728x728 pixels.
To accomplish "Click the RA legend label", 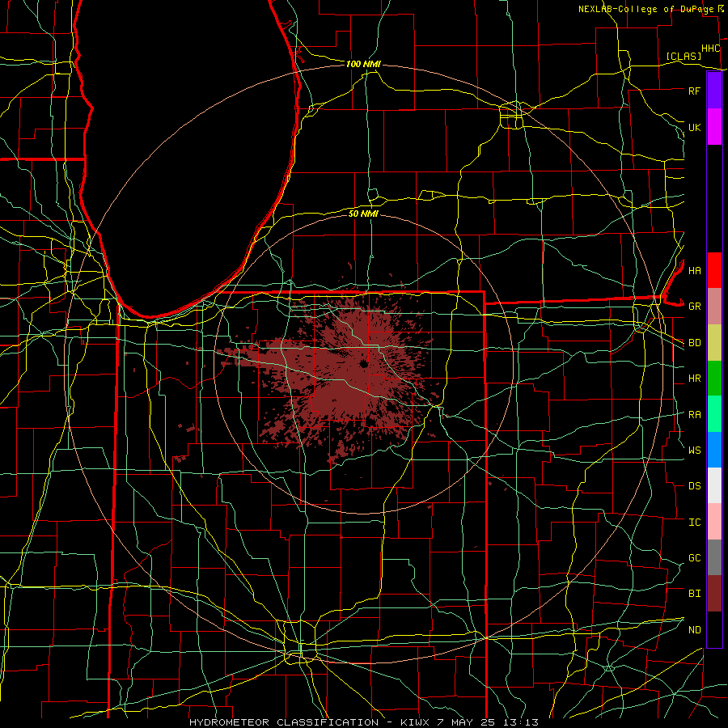I will (694, 415).
